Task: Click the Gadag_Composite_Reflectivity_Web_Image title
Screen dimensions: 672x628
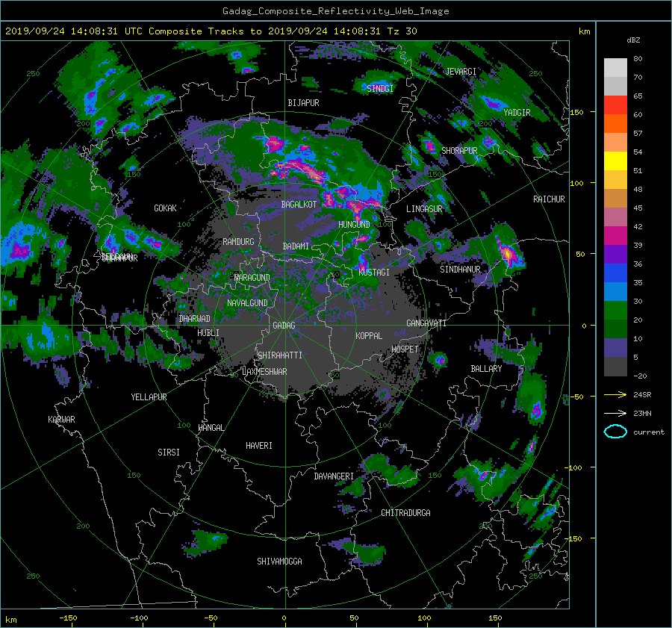Action: tap(335, 11)
